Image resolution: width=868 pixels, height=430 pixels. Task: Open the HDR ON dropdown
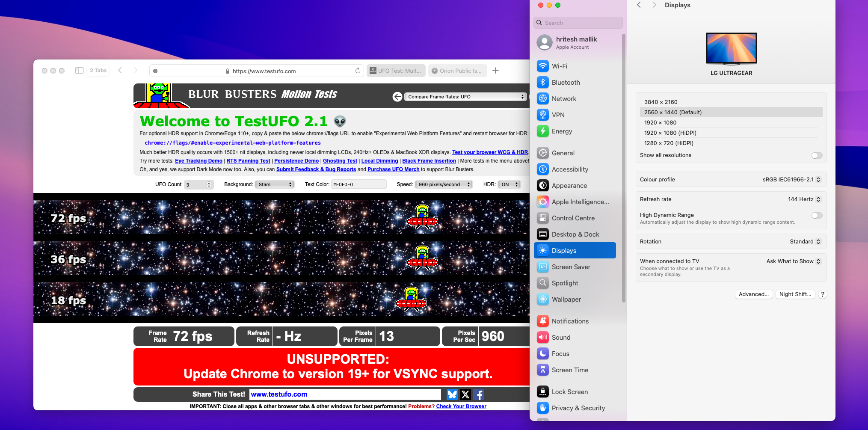(510, 184)
